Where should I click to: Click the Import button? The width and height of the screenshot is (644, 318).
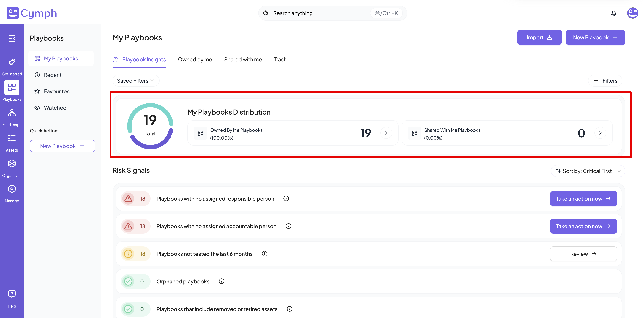[539, 37]
